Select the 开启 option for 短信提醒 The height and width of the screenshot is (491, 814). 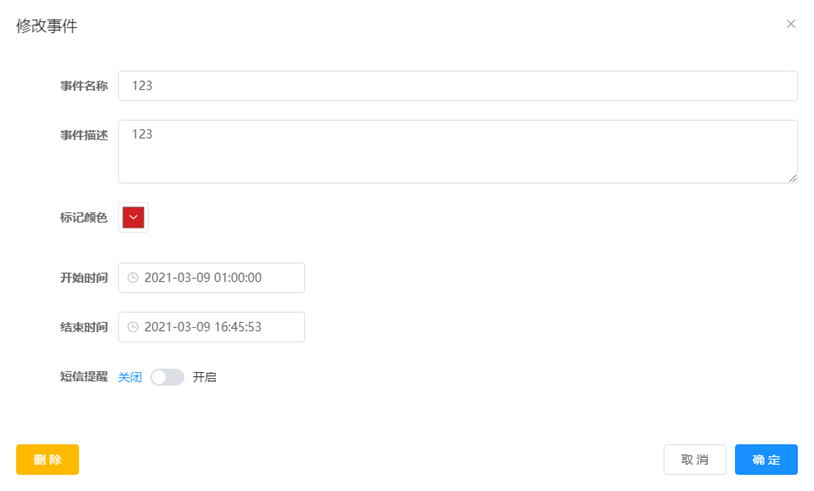(x=205, y=377)
